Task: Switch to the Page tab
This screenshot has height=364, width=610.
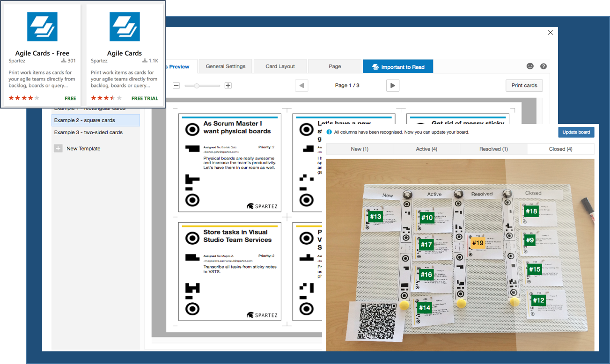Action: click(335, 66)
